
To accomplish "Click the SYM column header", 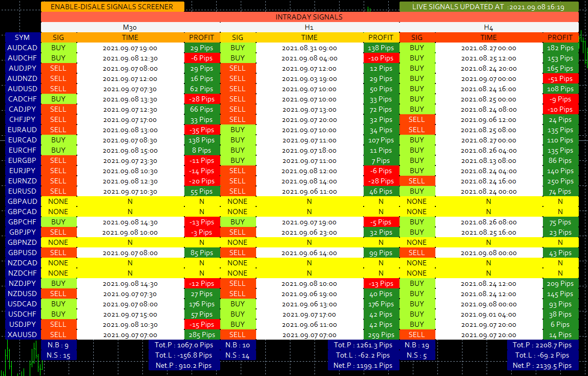I will tap(22, 37).
